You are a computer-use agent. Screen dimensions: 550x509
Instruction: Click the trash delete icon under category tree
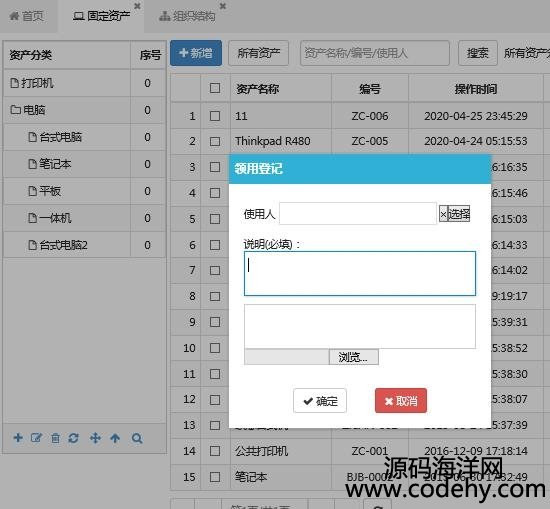coord(55,438)
